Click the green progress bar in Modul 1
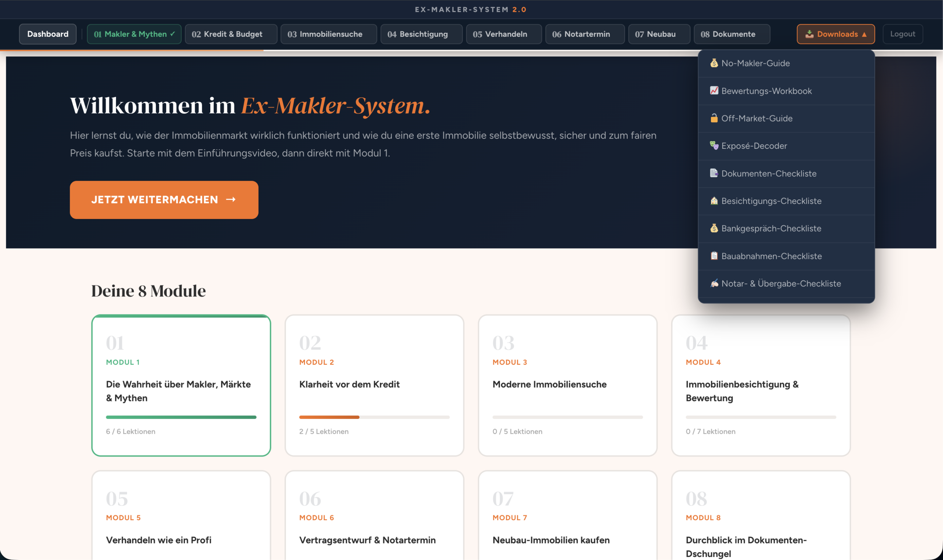Screen dimensions: 943x560 [181, 417]
